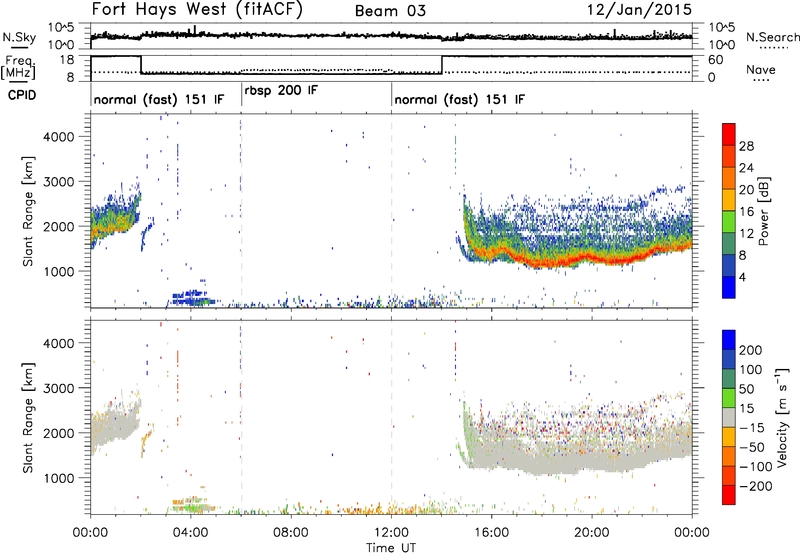Pick the red top segment of the power colorbar
Viewport: 800px width, 554px height.
(x=729, y=135)
